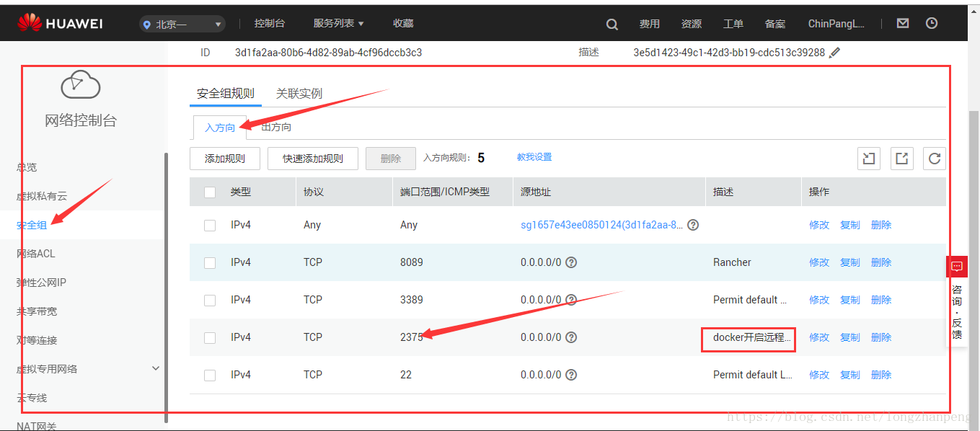Viewport: 980px width, 431px height.
Task: Open 控制台 in top navigation
Action: [x=270, y=24]
